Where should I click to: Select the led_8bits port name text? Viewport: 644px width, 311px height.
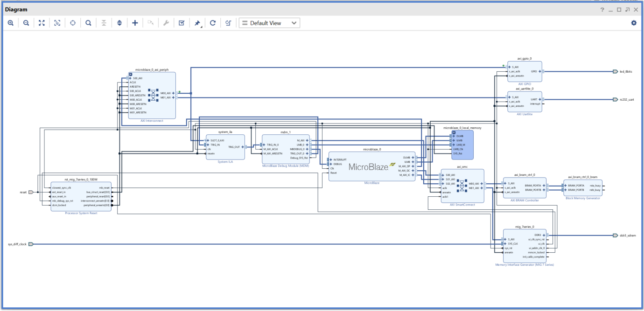coord(626,71)
